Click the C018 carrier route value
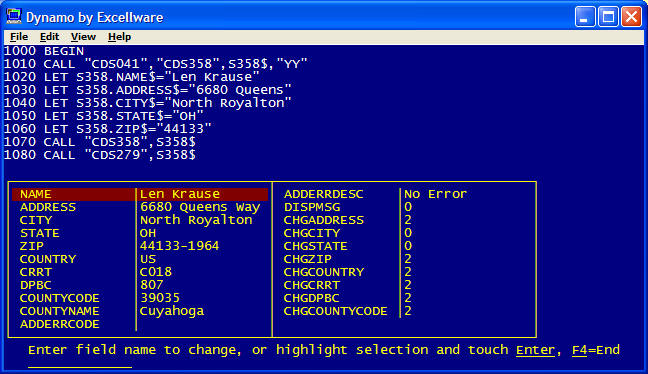Viewport: 648px width, 374px height. click(x=156, y=272)
